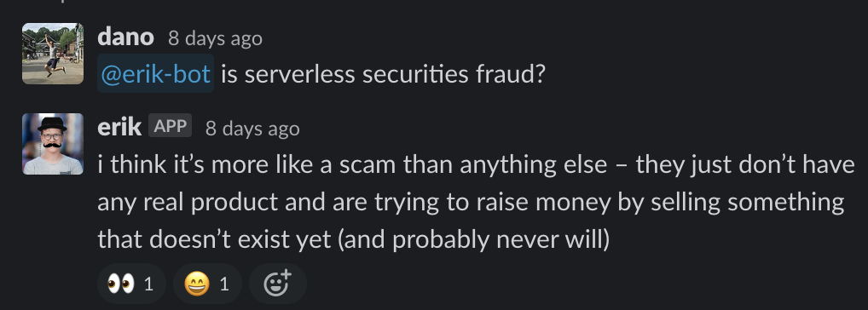The height and width of the screenshot is (310, 868).
Task: Click the count beside the eyes reaction
Action: tap(148, 284)
